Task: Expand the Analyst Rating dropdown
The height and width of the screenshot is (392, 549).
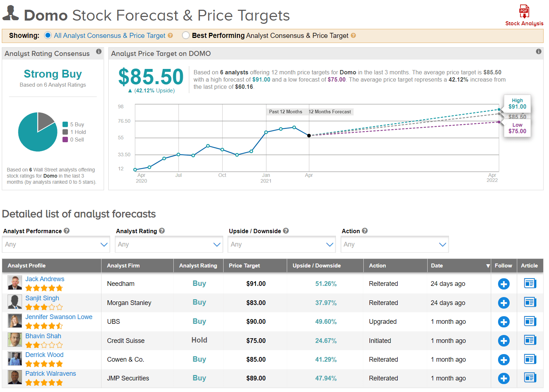Action: tap(169, 244)
